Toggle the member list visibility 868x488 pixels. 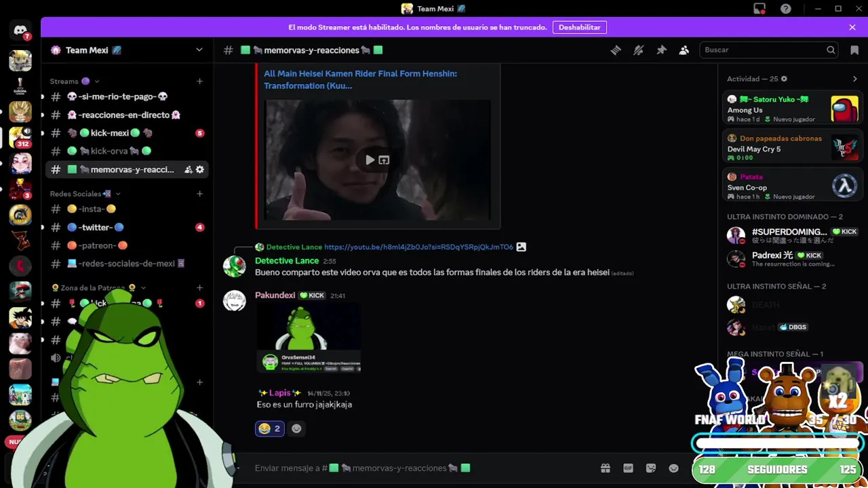pyautogui.click(x=684, y=50)
